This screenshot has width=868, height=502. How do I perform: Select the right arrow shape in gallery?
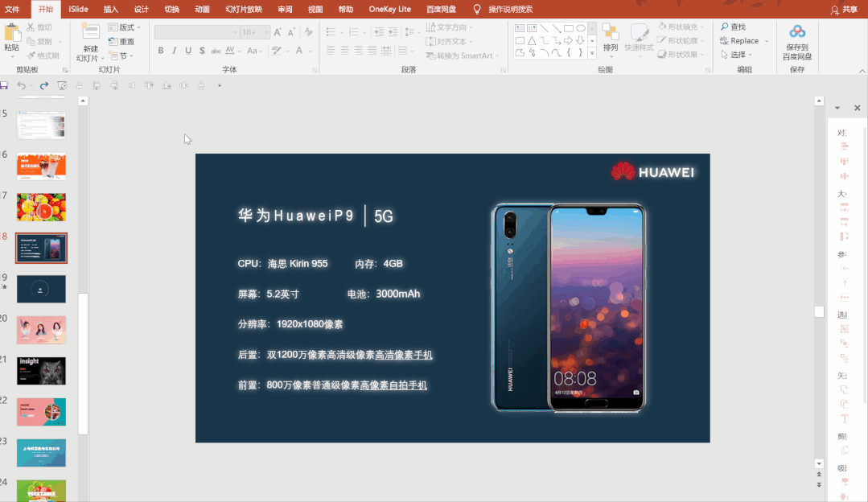(569, 40)
